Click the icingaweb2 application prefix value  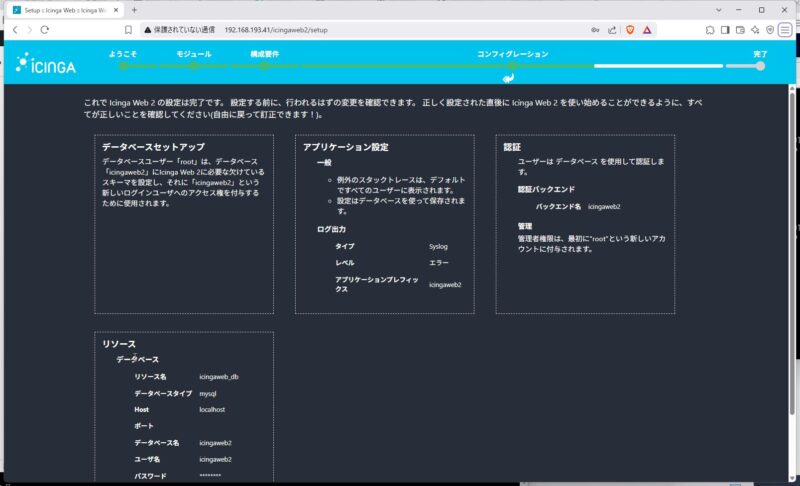tap(445, 285)
